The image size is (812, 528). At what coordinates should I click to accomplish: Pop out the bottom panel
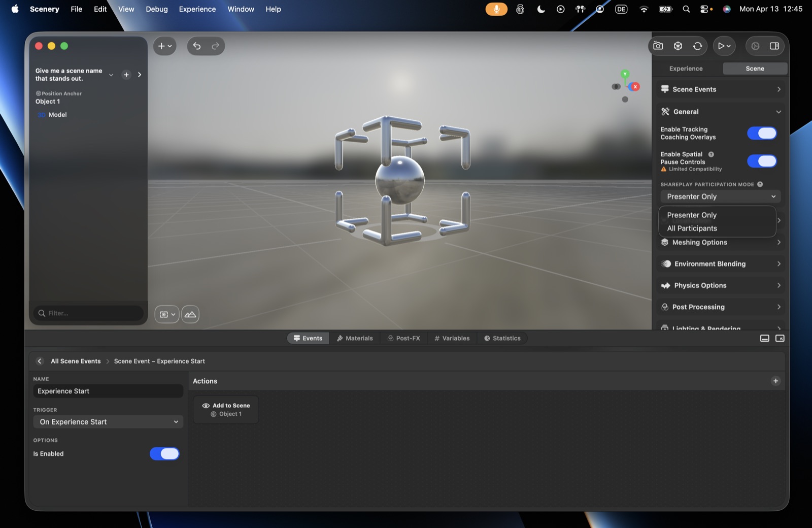coord(780,338)
